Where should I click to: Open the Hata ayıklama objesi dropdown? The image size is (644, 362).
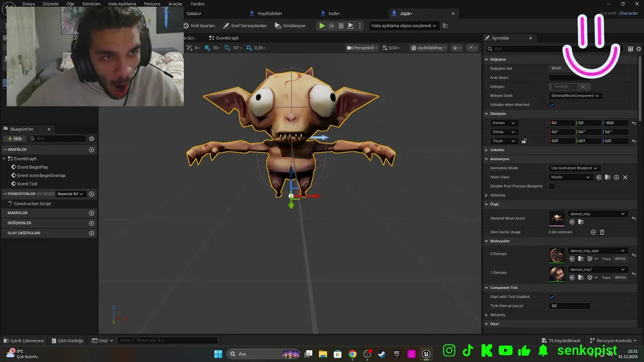(404, 26)
